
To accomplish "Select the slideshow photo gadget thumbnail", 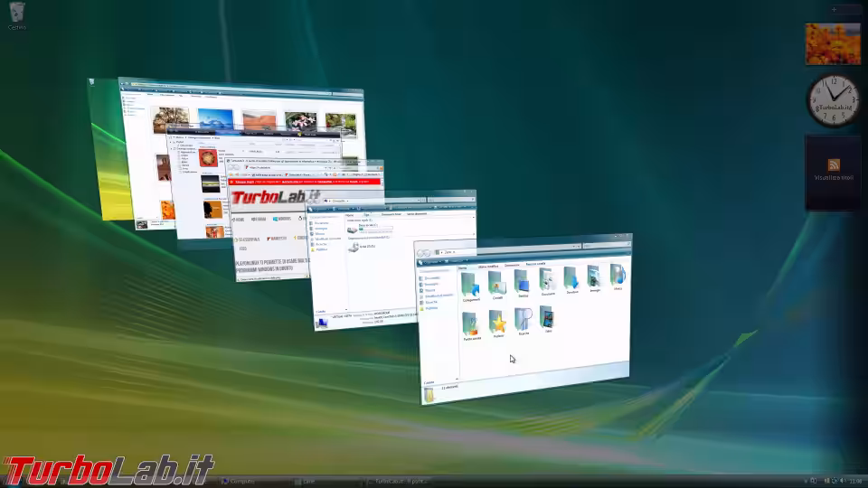I will click(832, 43).
